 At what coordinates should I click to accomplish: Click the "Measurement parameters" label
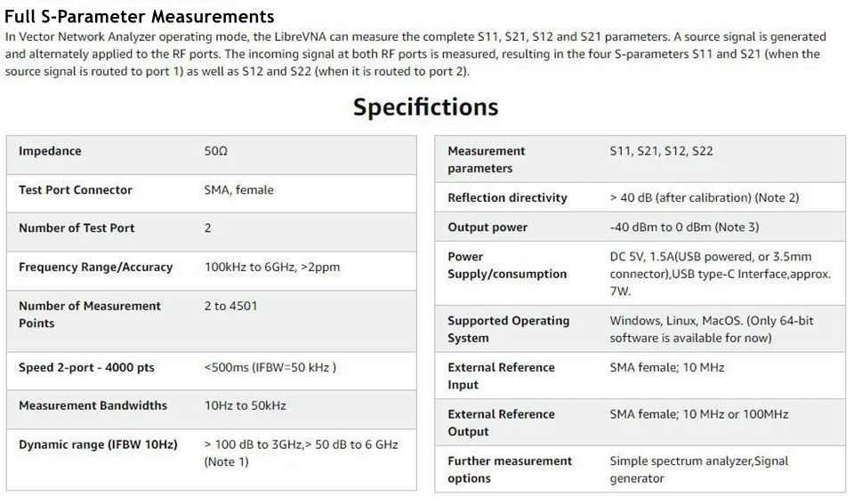click(x=486, y=159)
